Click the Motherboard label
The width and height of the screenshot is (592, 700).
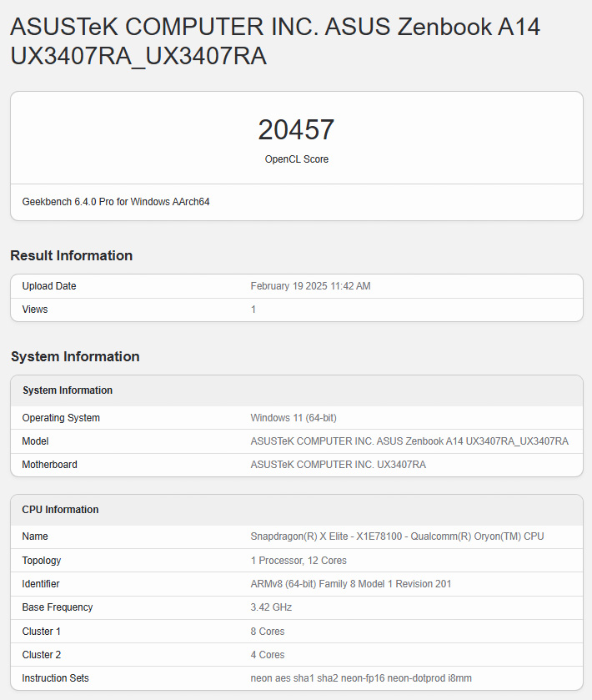(49, 465)
